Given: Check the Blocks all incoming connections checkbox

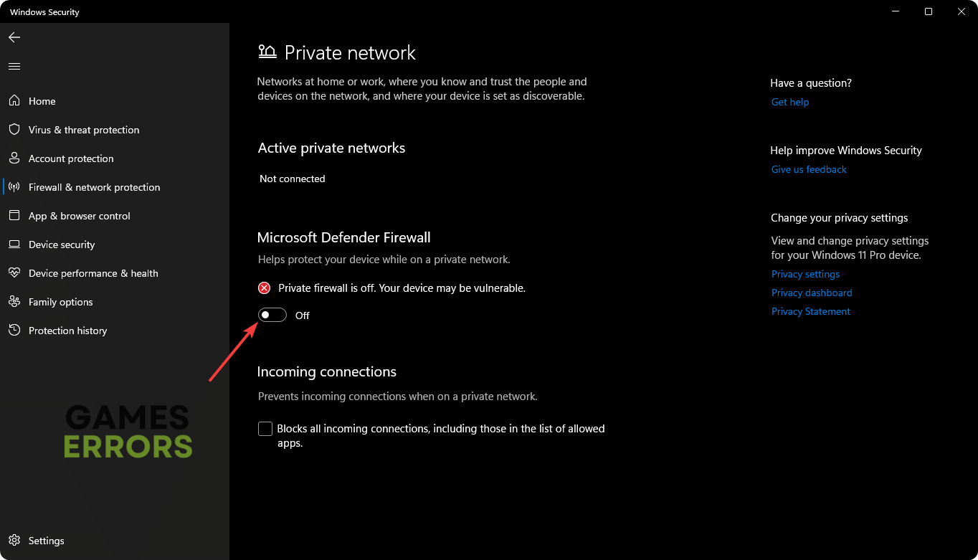Looking at the screenshot, I should coord(265,429).
